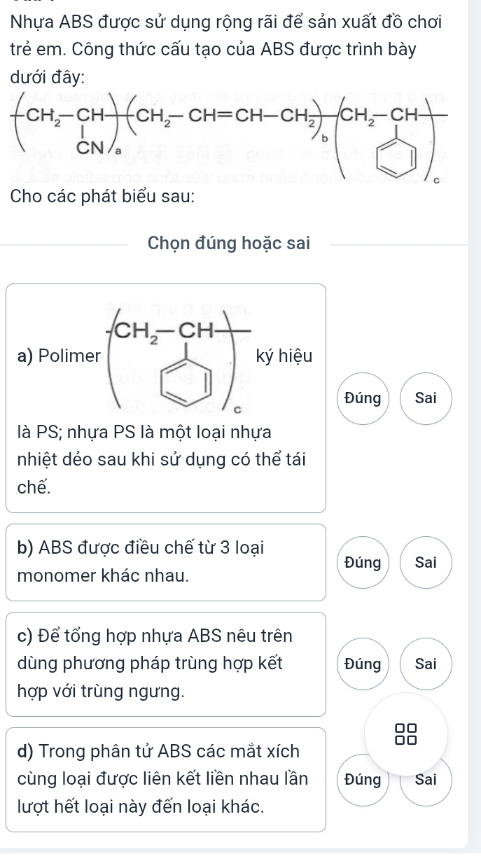Click statement c) text about tổng hợp nhựa ABS
Screen dimensions: 481x868
(x=151, y=664)
